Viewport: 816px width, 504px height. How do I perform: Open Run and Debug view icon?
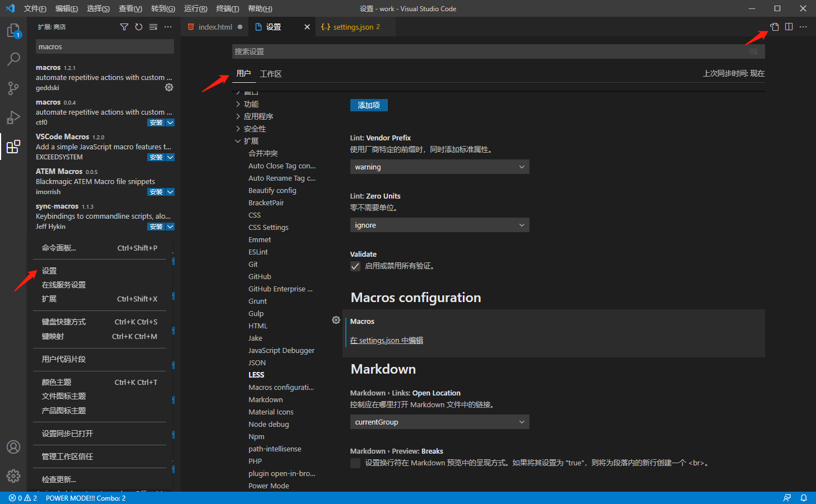click(x=13, y=117)
